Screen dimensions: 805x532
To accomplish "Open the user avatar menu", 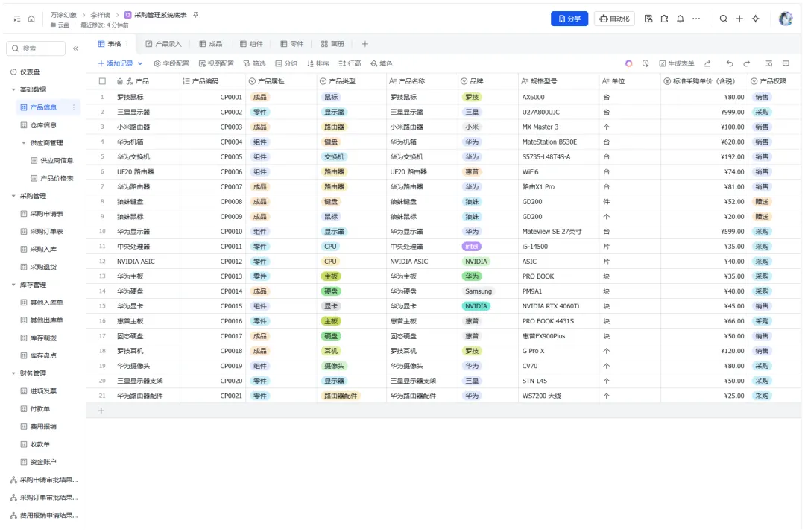I will [x=786, y=19].
